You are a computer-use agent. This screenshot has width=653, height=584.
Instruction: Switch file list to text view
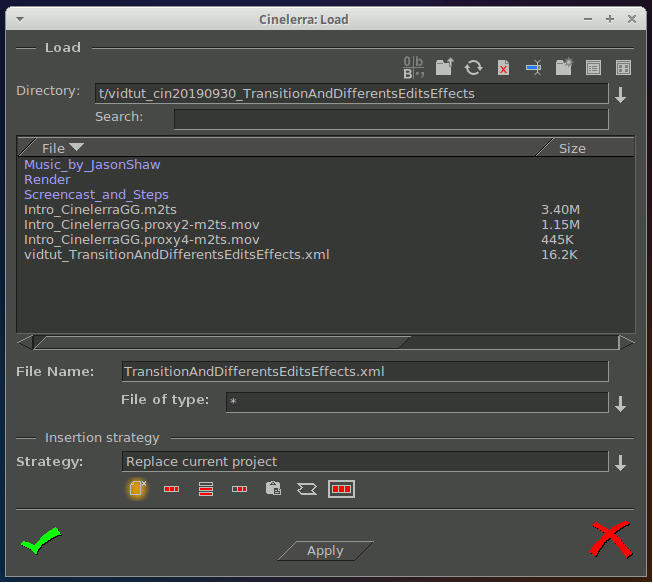[594, 68]
